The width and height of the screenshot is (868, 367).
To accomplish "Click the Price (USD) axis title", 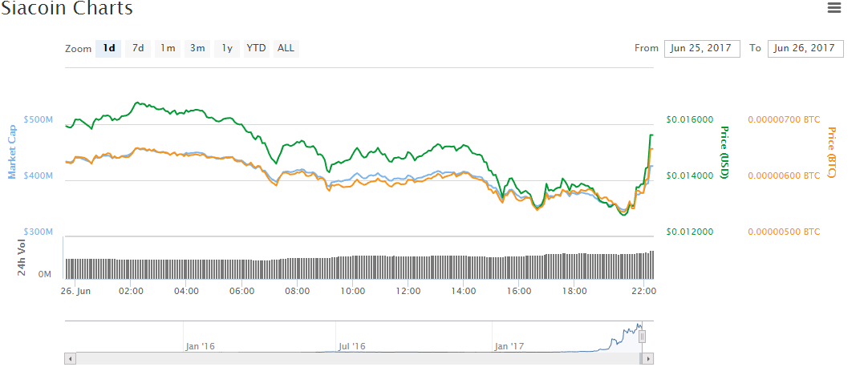I will pyautogui.click(x=723, y=152).
